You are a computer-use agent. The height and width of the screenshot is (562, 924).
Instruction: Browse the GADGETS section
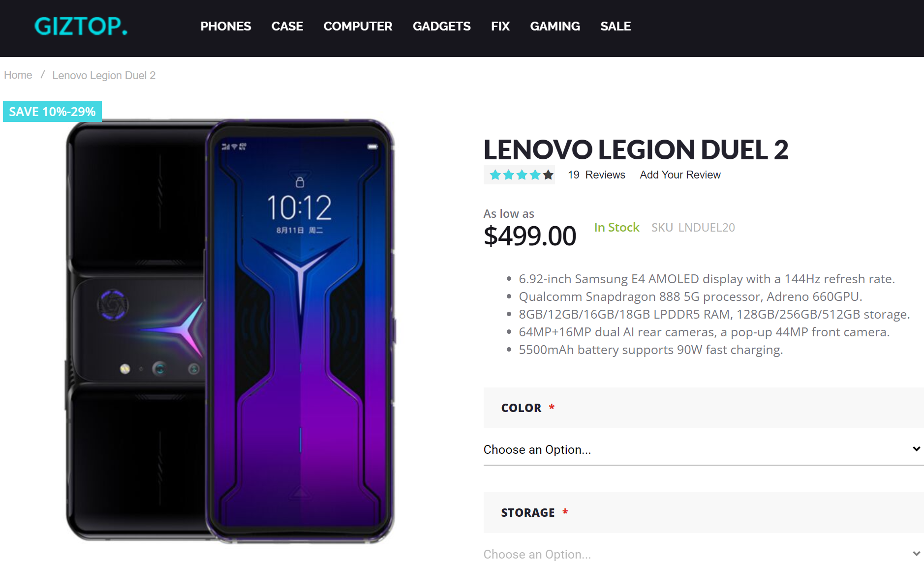441,27
